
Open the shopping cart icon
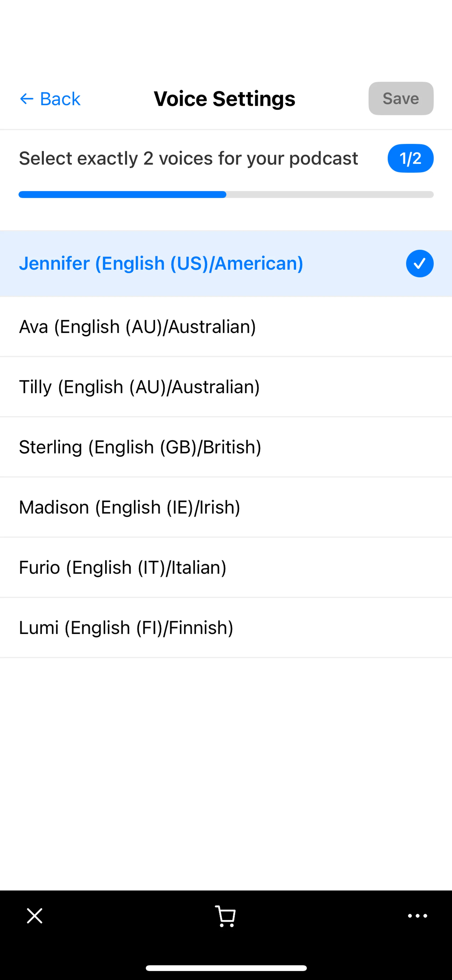225,916
